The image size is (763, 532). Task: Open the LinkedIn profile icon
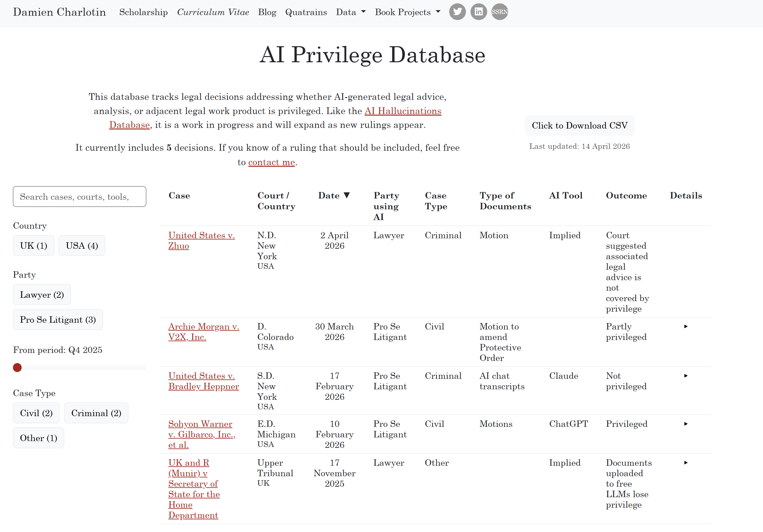click(478, 12)
